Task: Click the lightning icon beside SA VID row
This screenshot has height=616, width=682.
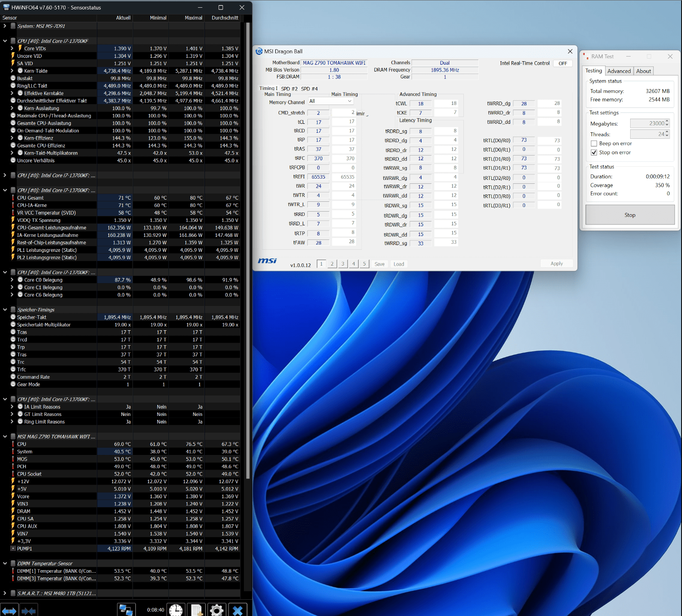Action: coord(13,63)
